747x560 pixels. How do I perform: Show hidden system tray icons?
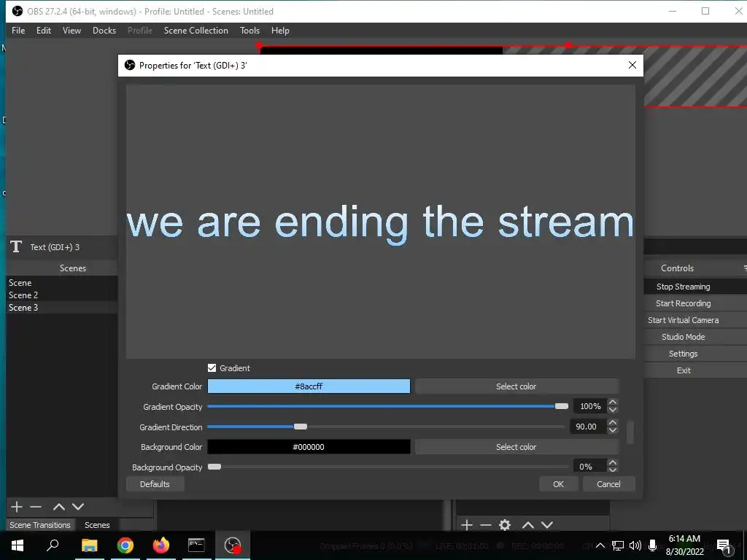pos(600,545)
